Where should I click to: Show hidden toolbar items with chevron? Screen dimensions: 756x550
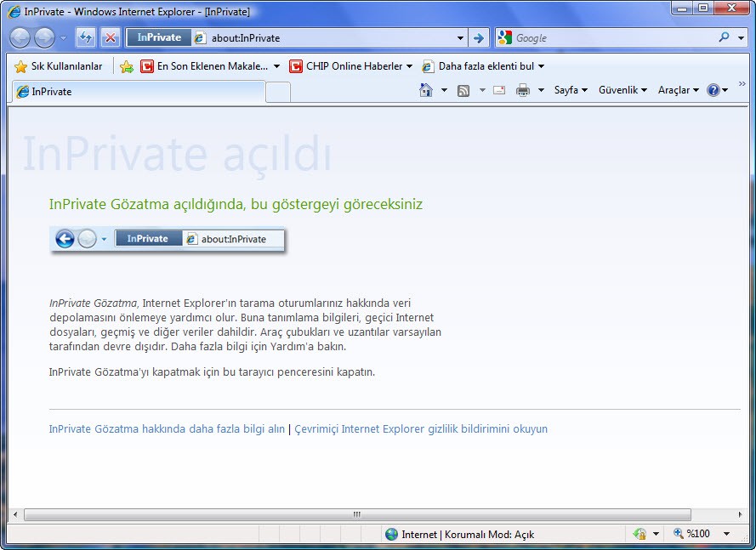pos(742,84)
